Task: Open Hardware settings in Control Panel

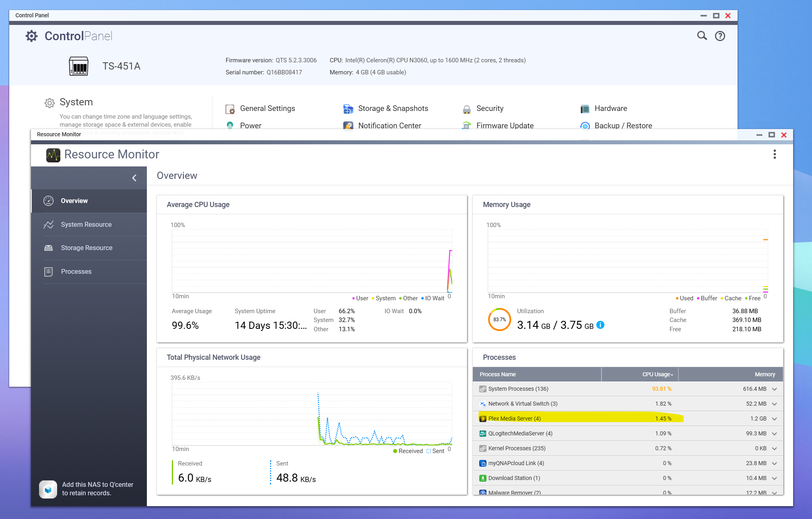Action: click(610, 109)
